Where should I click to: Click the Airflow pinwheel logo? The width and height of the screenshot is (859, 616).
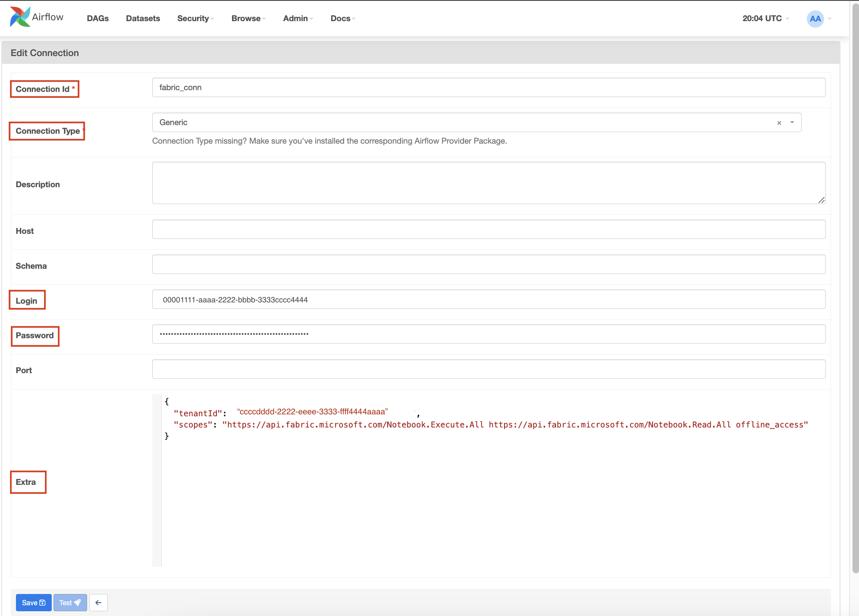point(20,17)
